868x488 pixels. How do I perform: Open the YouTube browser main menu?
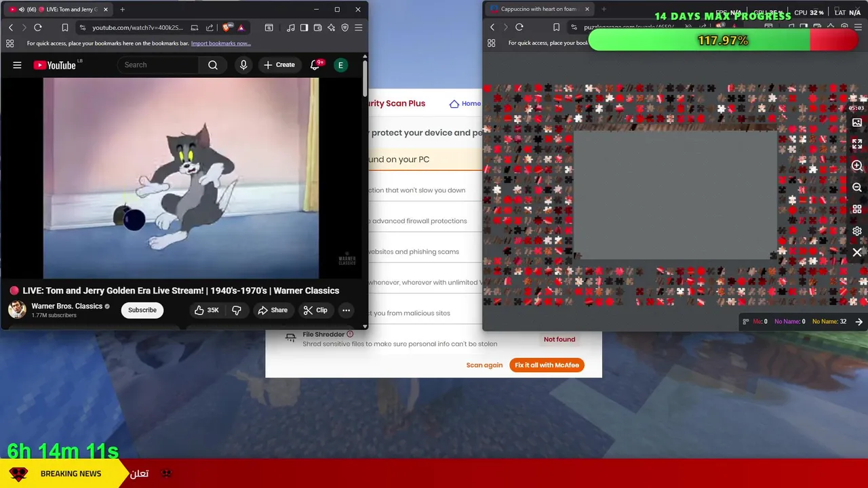pyautogui.click(x=358, y=28)
